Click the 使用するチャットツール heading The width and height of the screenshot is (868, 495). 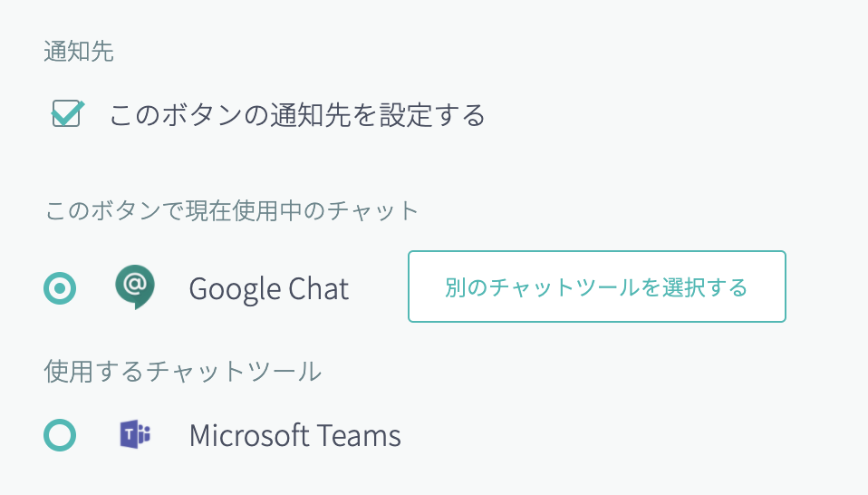point(183,371)
